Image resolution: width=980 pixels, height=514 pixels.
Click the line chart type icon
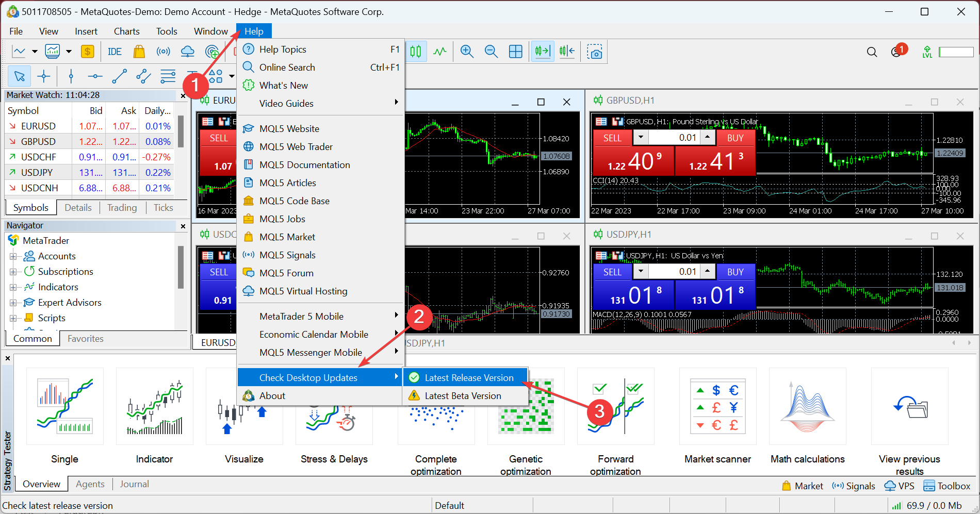pos(19,52)
